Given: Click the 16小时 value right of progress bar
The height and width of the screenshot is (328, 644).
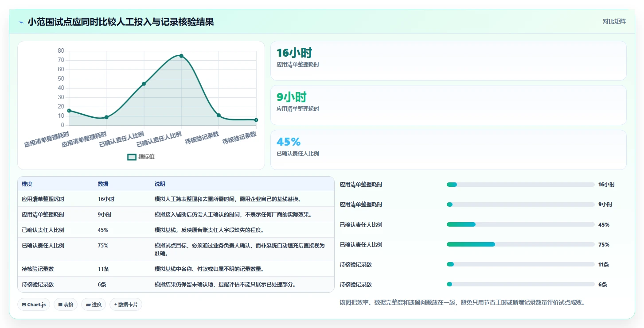Looking at the screenshot, I should 606,185.
